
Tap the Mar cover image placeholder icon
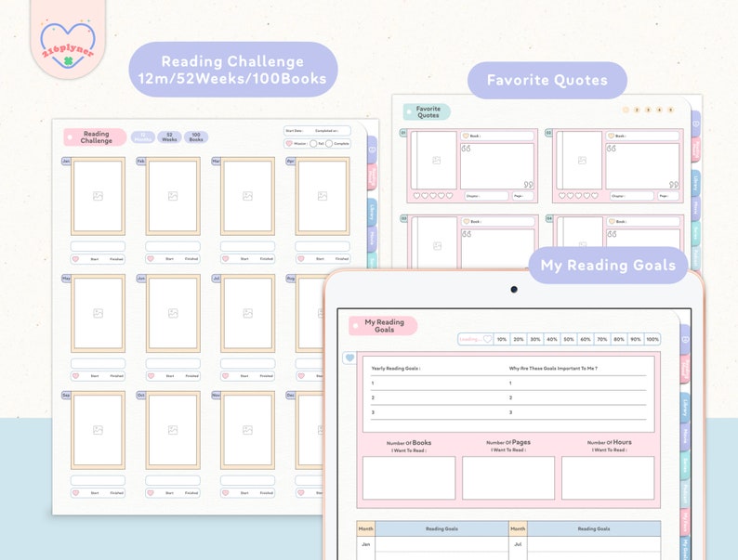pos(247,196)
